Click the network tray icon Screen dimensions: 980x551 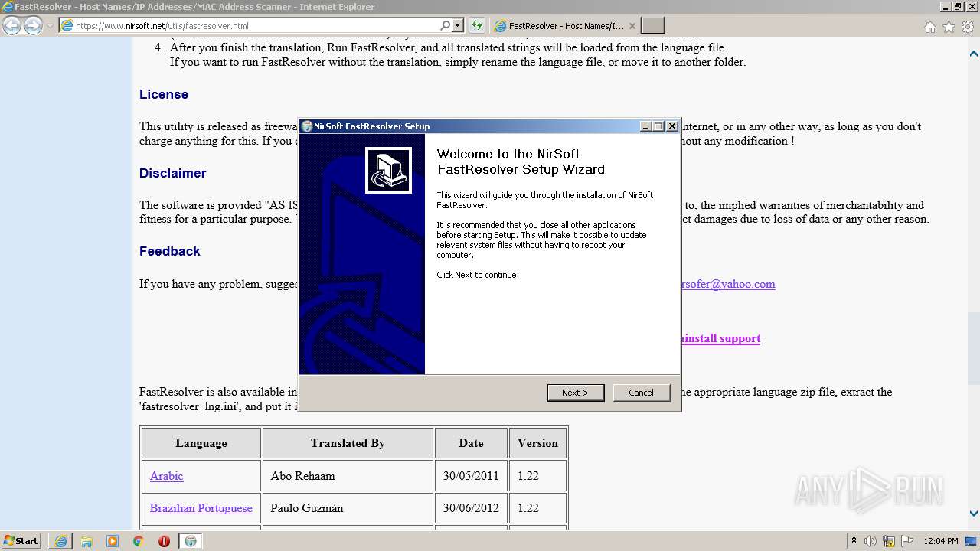coord(889,541)
